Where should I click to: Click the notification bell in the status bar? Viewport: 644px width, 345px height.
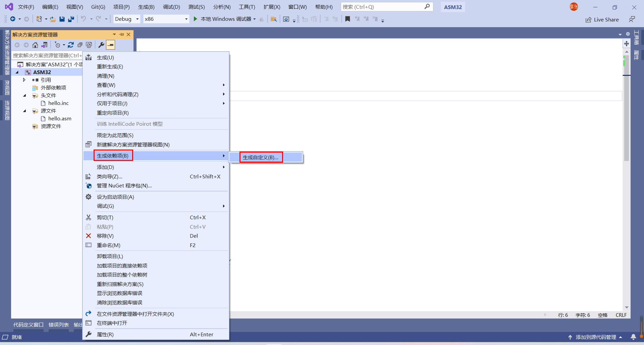[633, 337]
